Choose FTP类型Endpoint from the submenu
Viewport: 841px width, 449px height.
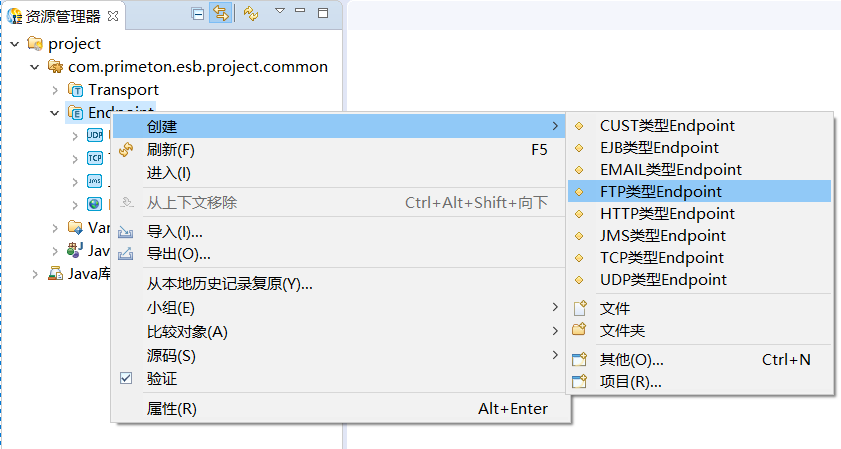(x=660, y=191)
